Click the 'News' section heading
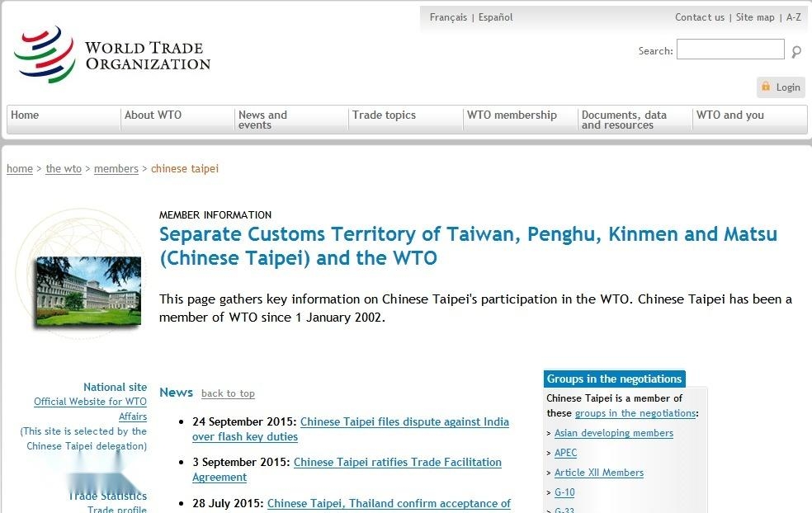 [x=176, y=393]
